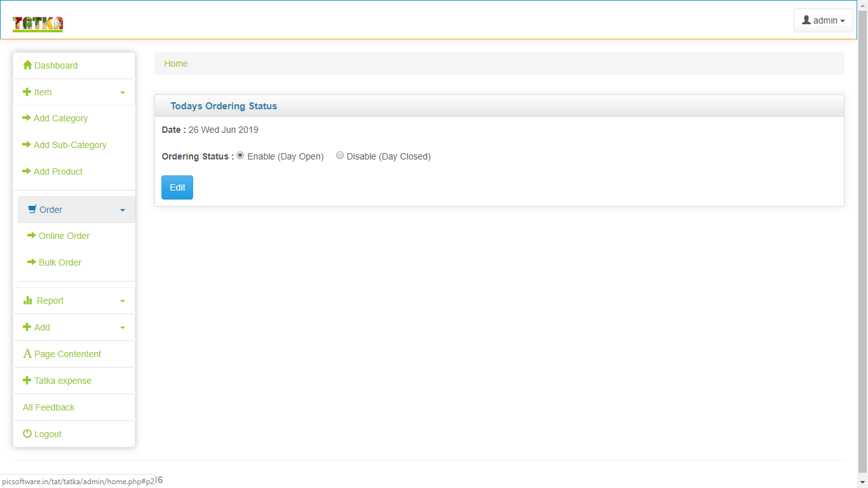Viewport: 868px width, 488px height.
Task: Expand the Report menu caret
Action: [x=123, y=301]
